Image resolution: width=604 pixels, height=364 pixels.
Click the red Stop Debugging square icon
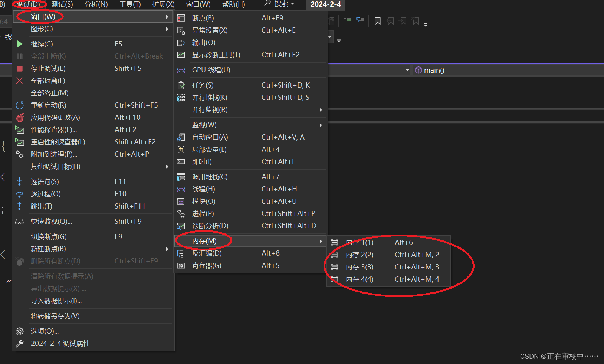click(x=20, y=69)
